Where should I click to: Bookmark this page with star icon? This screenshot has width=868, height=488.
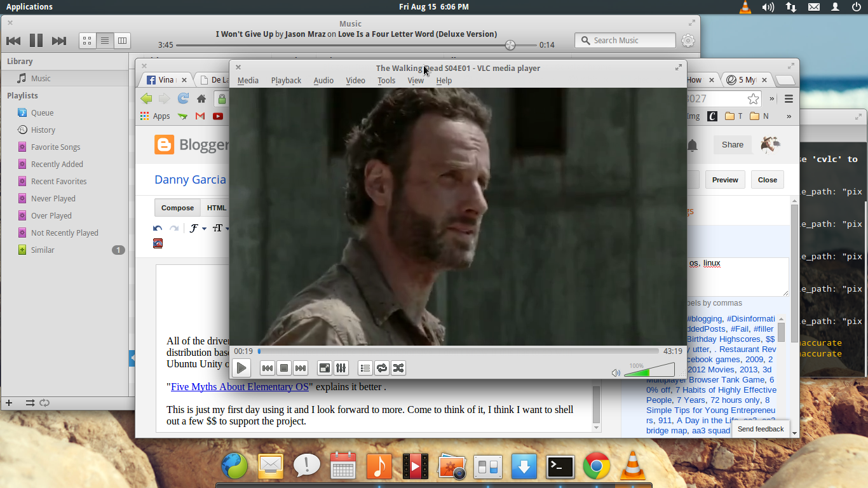753,98
